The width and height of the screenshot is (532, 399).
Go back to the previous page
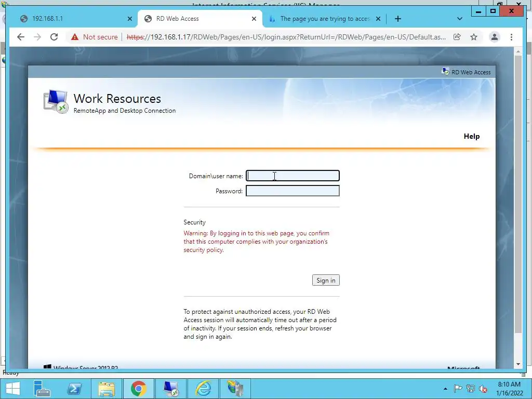pos(21,37)
